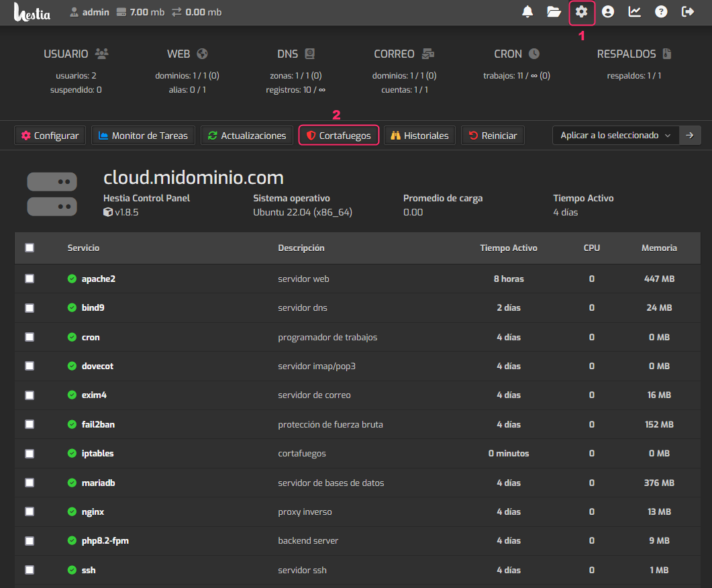Click the logout icon
Image resolution: width=712 pixels, height=588 pixels.
click(x=688, y=11)
